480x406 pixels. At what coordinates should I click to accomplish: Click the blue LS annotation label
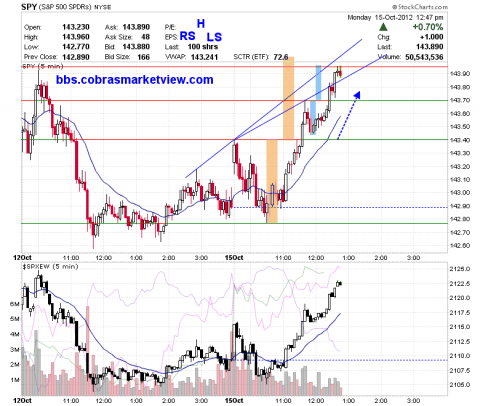tap(214, 37)
